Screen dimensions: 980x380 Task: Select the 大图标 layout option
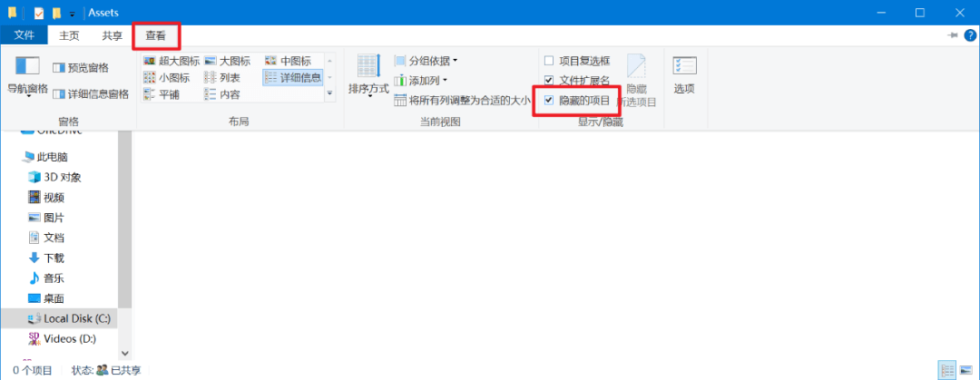tap(228, 61)
